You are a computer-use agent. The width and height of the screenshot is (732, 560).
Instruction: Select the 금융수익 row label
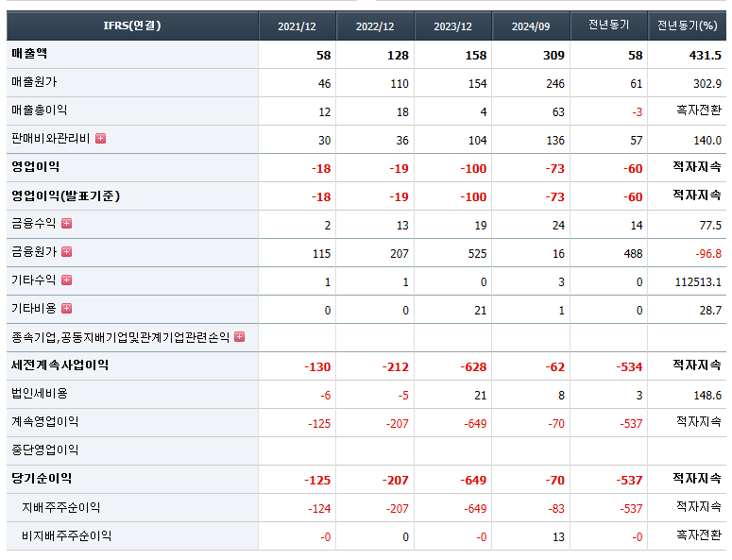[x=34, y=224]
